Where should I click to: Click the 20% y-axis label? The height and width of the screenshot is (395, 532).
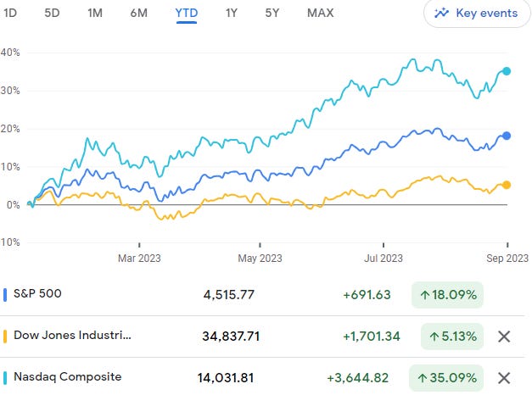(x=10, y=129)
